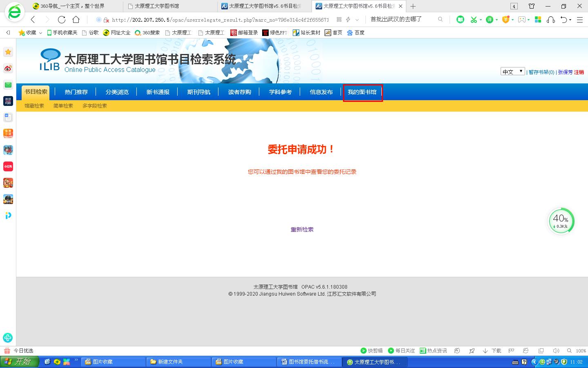Open Weibo icon in left sidebar

click(x=8, y=68)
